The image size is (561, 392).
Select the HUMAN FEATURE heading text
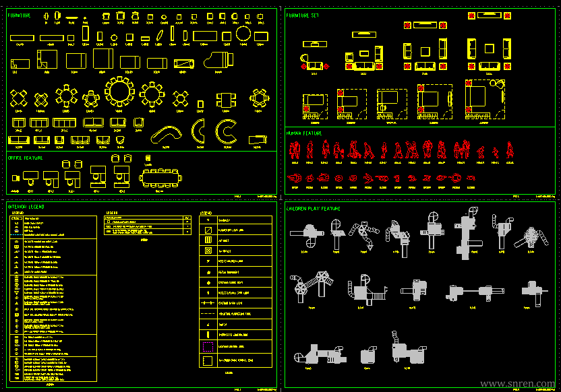click(303, 133)
